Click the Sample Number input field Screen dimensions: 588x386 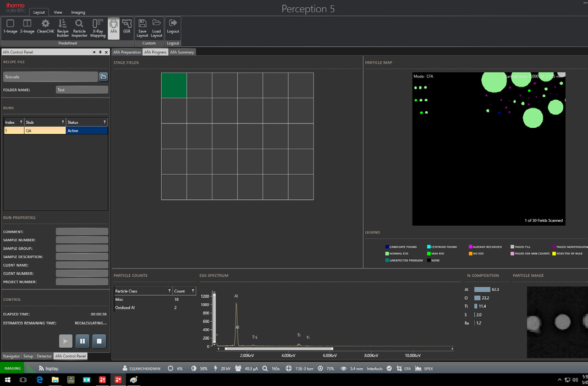82,240
